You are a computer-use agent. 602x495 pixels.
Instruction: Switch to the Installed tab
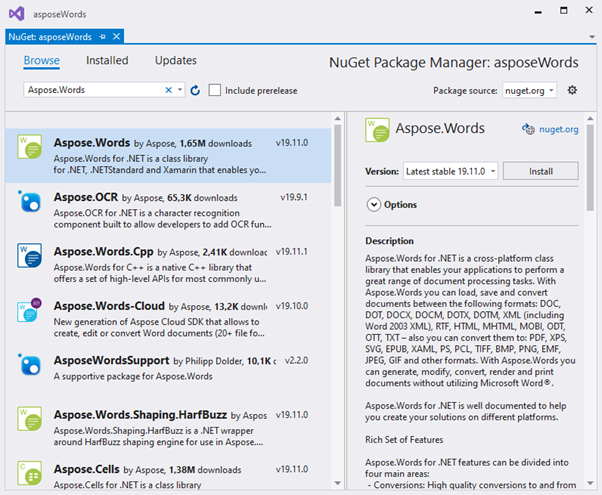[107, 60]
